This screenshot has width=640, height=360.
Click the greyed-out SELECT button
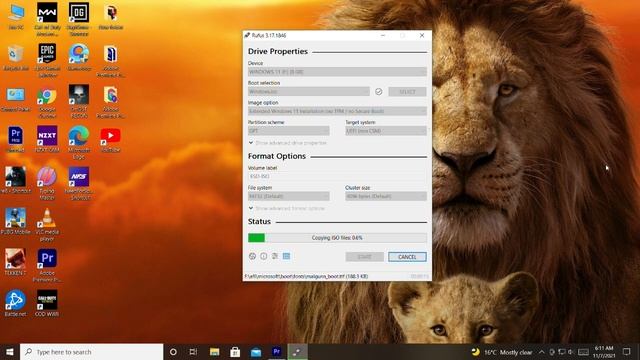pos(407,92)
